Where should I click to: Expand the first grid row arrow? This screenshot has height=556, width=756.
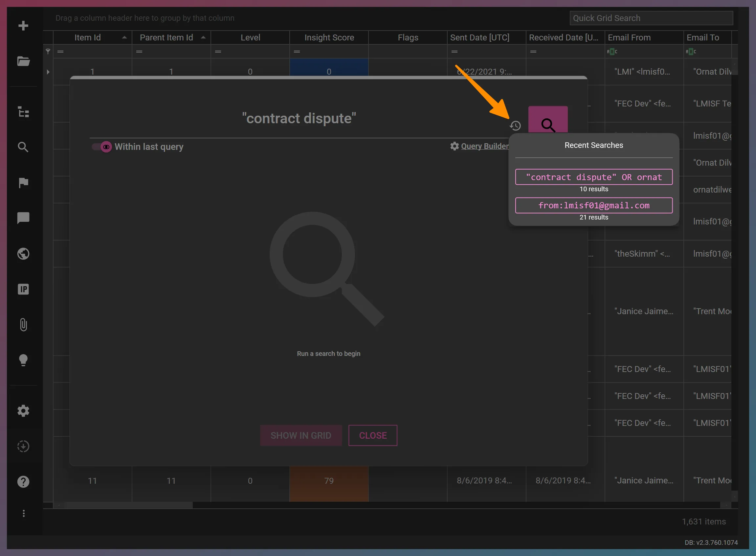(x=48, y=72)
